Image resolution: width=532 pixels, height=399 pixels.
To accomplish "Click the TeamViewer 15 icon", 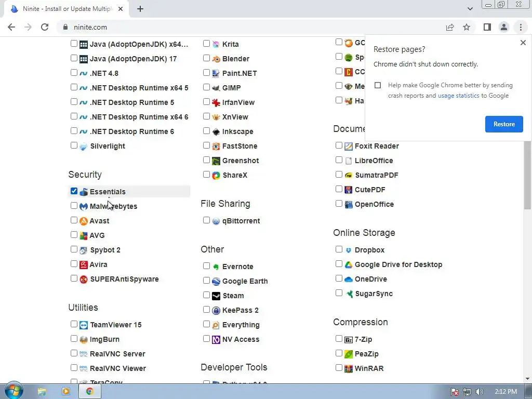I will [x=84, y=325].
